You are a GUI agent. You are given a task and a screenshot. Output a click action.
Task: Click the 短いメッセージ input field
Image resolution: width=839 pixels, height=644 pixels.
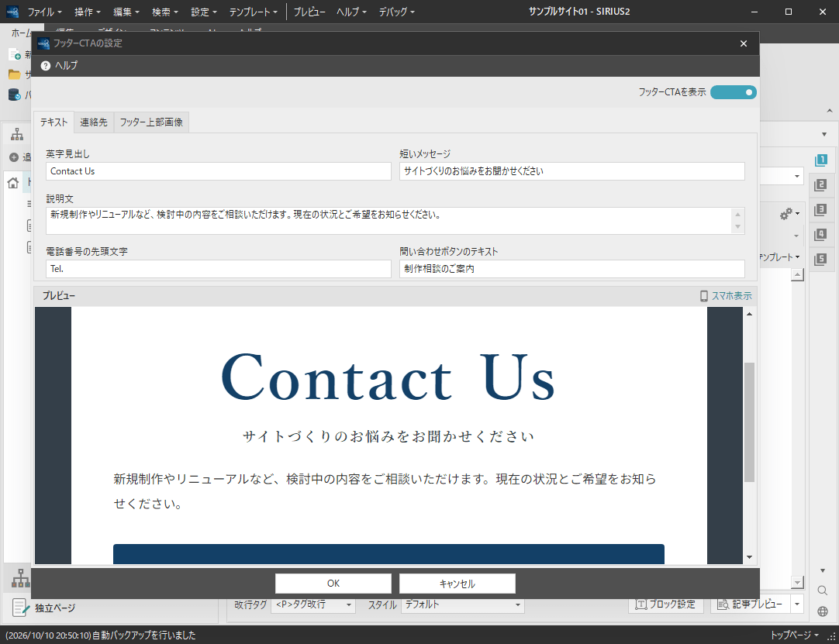pos(572,171)
